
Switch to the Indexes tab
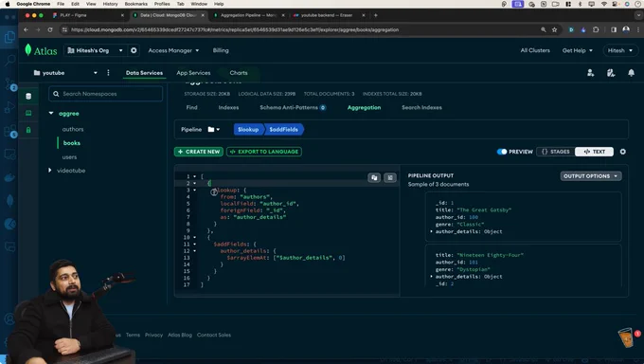coord(228,107)
